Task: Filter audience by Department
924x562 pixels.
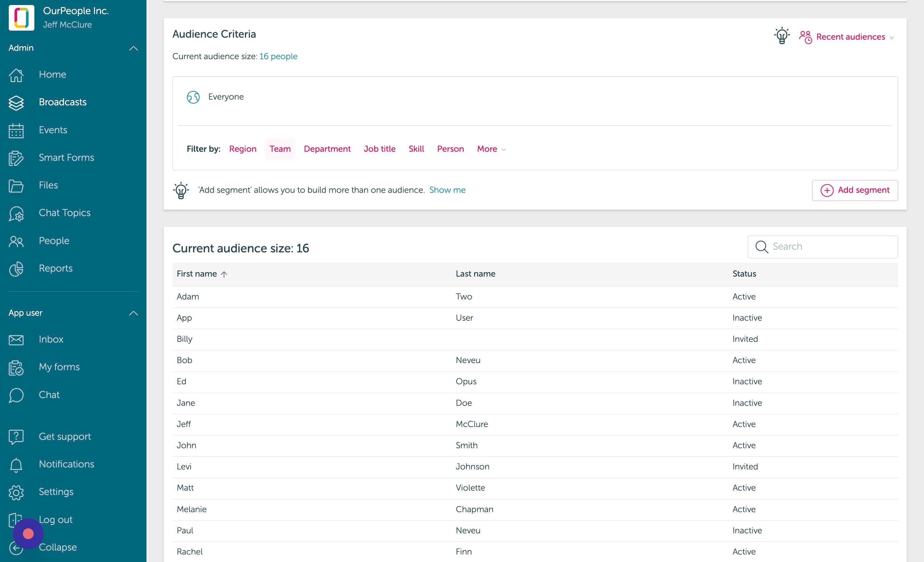Action: click(327, 149)
